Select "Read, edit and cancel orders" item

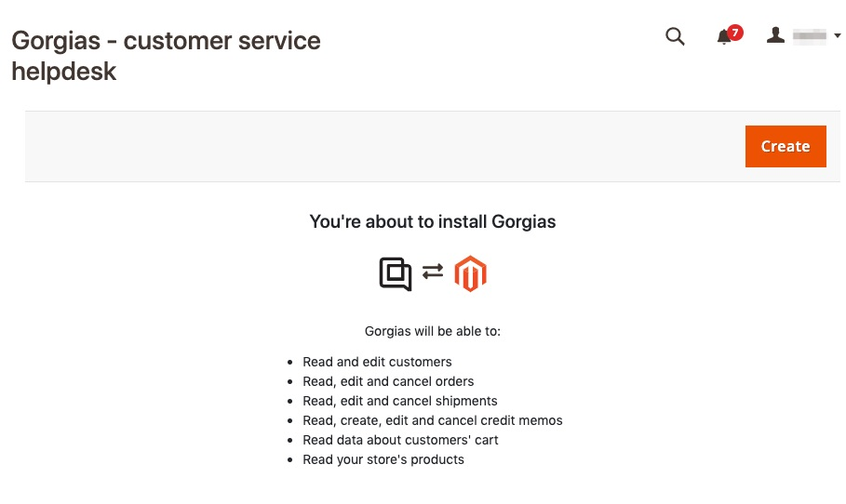(388, 381)
